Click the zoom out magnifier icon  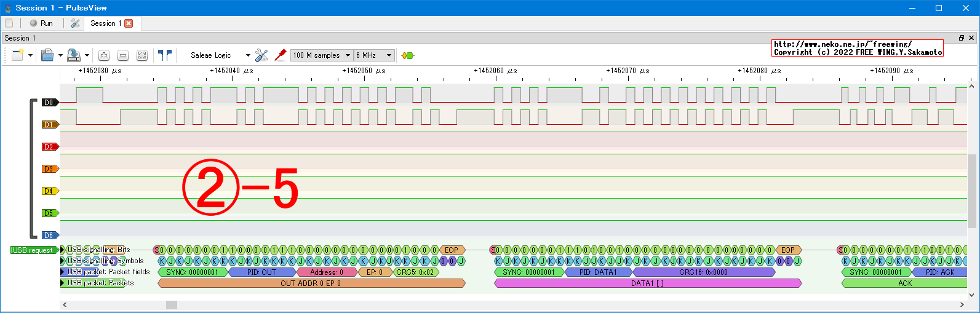click(123, 55)
